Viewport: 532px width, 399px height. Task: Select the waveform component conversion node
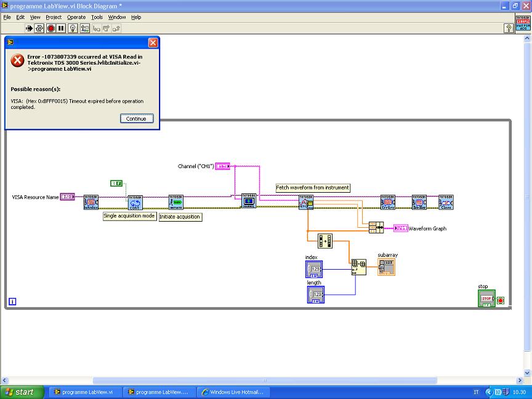click(x=325, y=241)
